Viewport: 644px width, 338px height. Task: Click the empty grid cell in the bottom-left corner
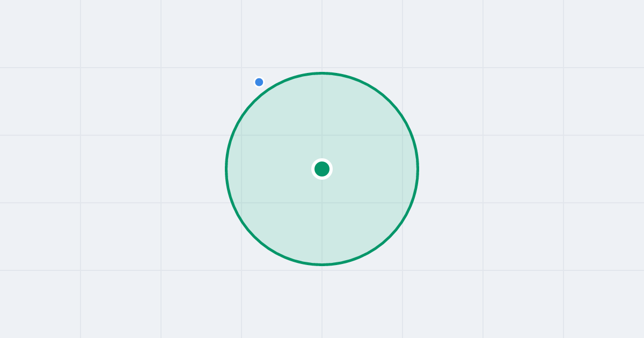(40, 304)
